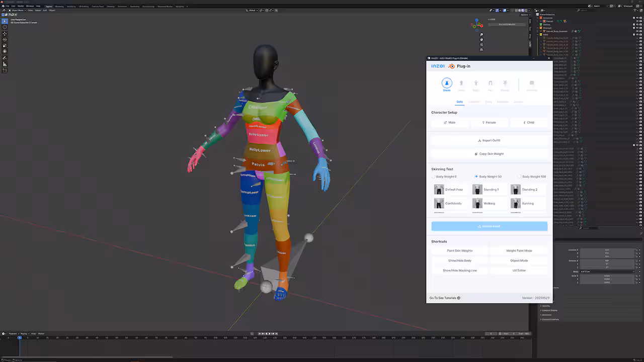Open the viewport Add menu
This screenshot has height=362, width=644.
45,10
